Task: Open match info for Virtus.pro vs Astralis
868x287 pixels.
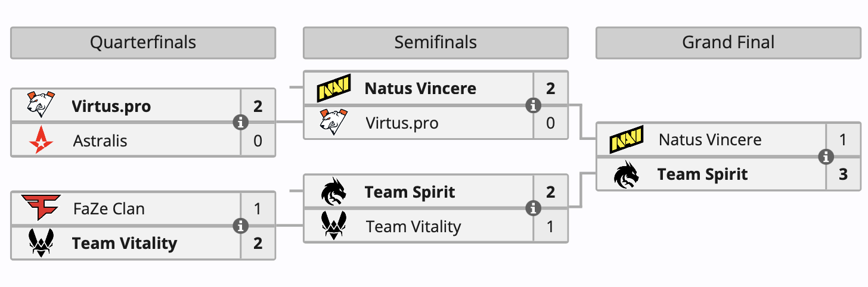Action: click(241, 123)
